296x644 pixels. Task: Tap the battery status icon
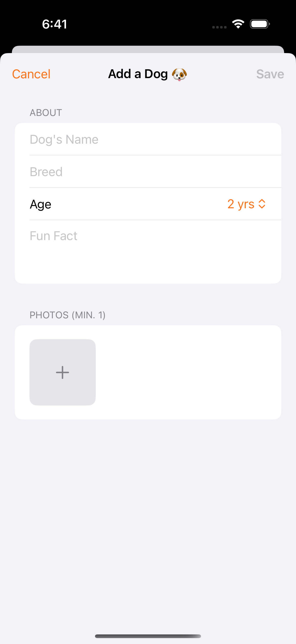(x=260, y=24)
